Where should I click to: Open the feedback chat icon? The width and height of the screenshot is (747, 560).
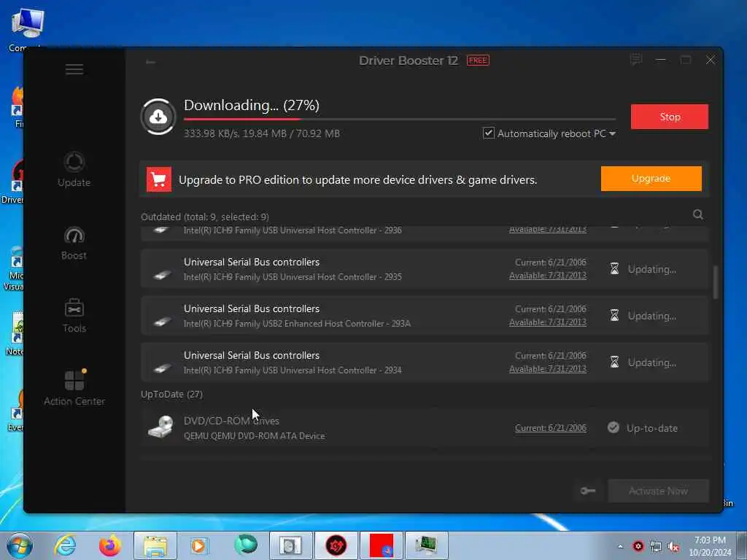coord(636,60)
